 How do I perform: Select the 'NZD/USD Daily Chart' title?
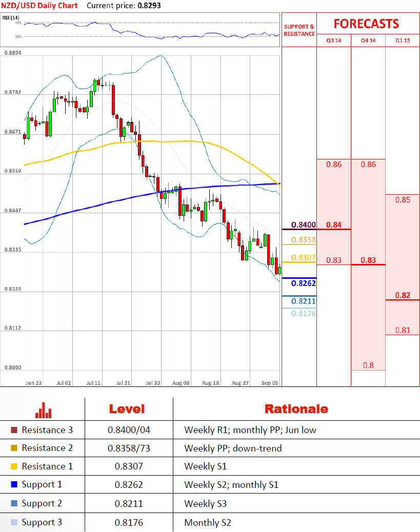tap(39, 6)
